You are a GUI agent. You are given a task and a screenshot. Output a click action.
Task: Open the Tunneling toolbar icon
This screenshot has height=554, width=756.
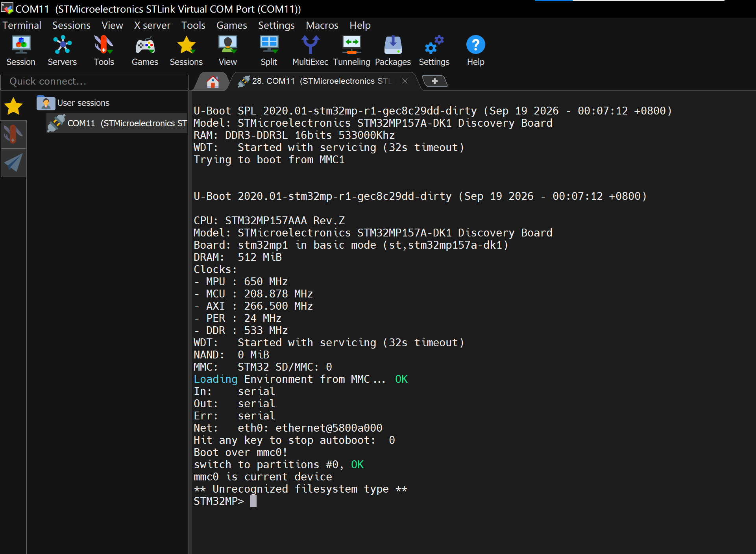351,51
